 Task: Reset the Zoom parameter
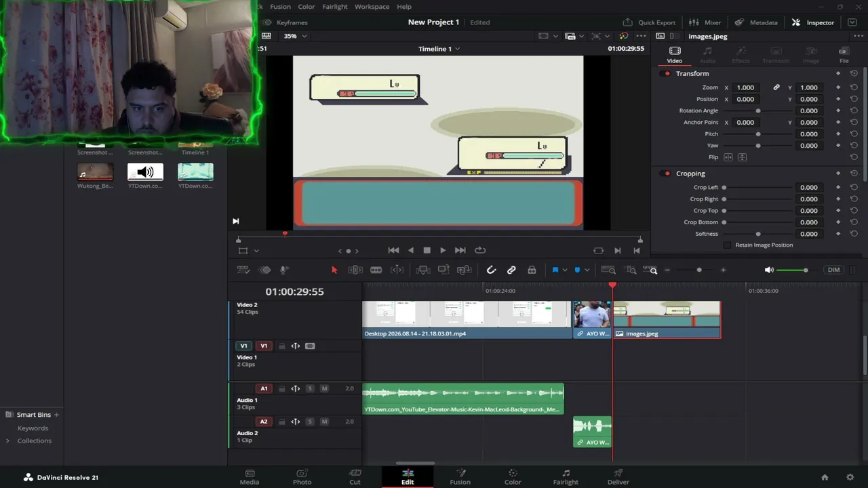pyautogui.click(x=854, y=87)
